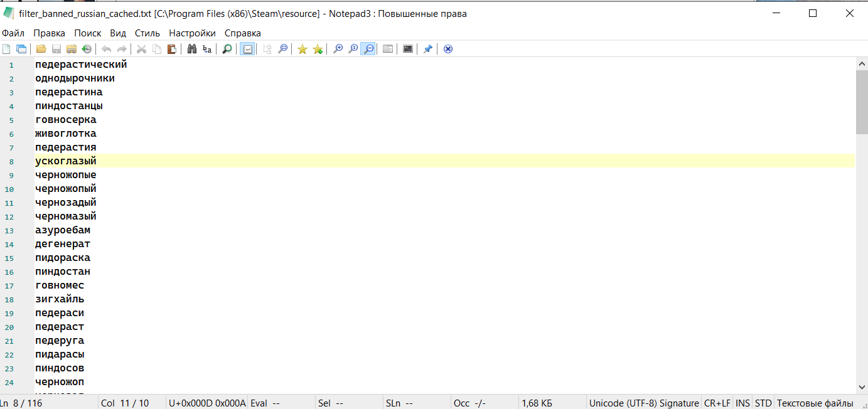
Task: Open Текстовые файлы scheme selector in status bar
Action: click(x=815, y=403)
